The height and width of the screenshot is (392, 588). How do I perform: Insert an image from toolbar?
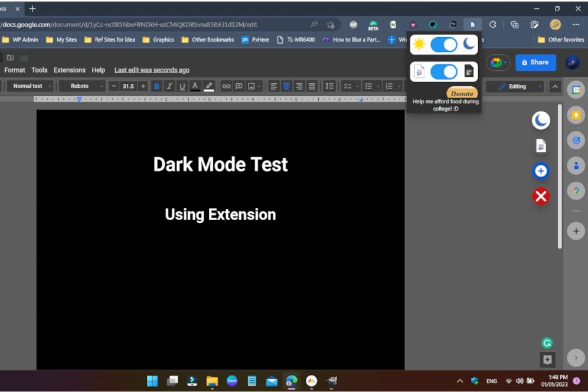[251, 86]
